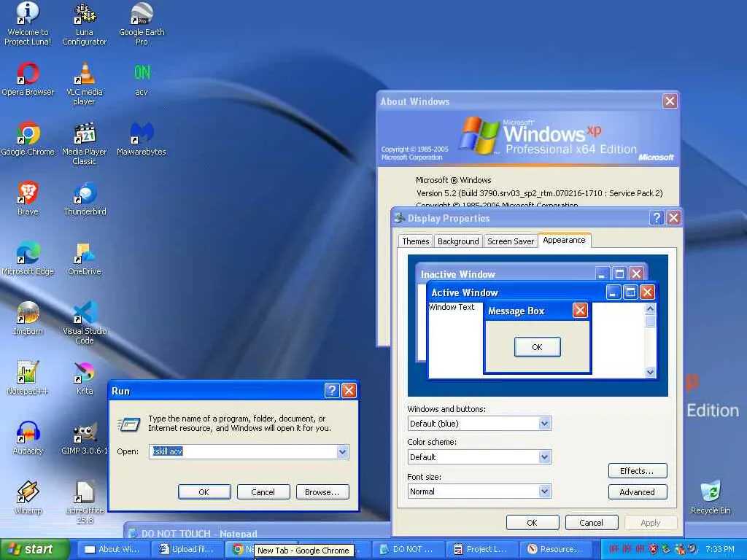The image size is (747, 560).
Task: Select the Notepad++ desktop icon
Action: click(28, 378)
